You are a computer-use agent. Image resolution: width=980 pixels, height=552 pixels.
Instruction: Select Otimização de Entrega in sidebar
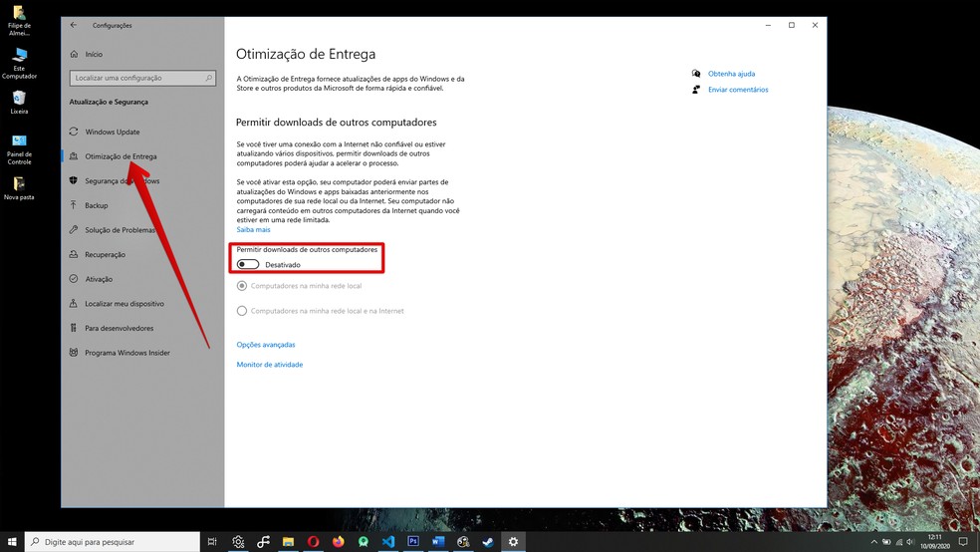click(x=121, y=156)
